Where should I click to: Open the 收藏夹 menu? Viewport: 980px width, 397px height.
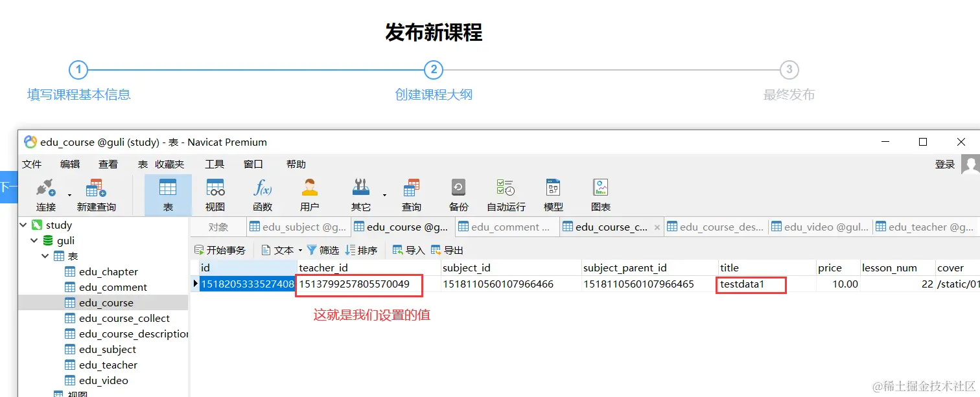click(x=170, y=164)
